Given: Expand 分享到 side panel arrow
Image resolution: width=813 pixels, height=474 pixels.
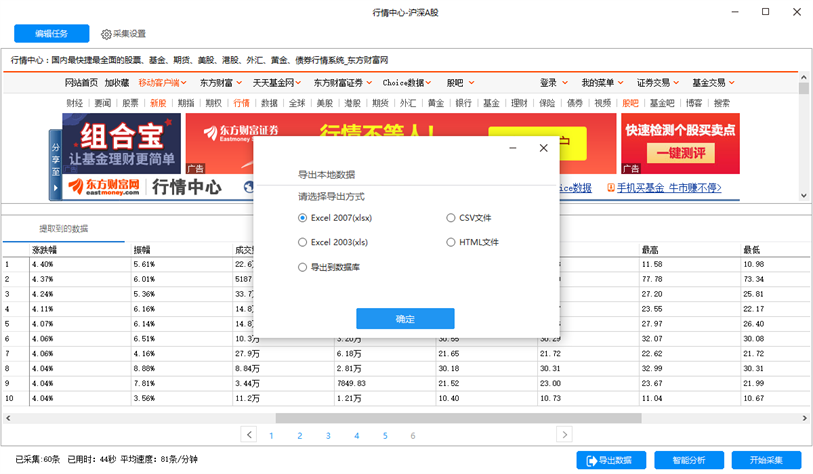Looking at the screenshot, I should click(x=55, y=188).
